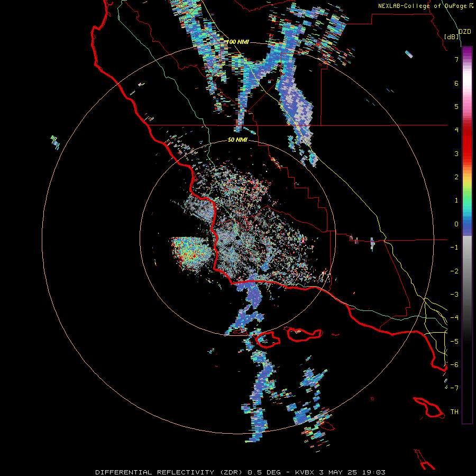Viewport: 476px width, 476px height.
Task: Click the 50 NMI range ring label
Action: 237,140
